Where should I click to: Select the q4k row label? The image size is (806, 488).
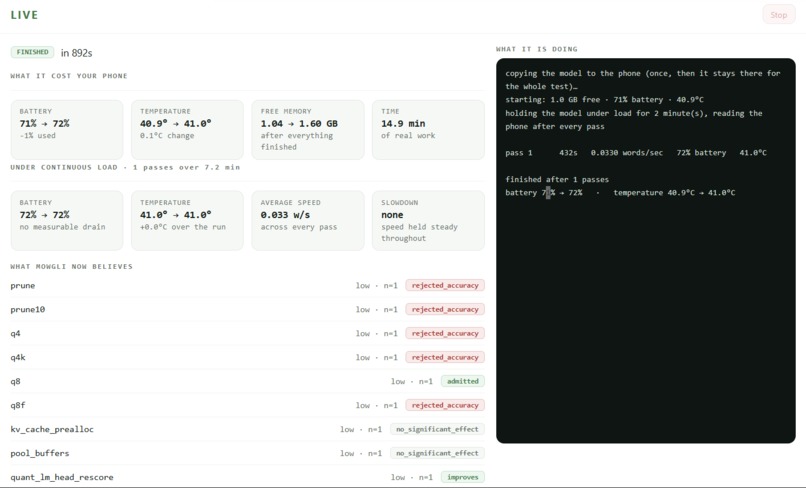click(18, 357)
